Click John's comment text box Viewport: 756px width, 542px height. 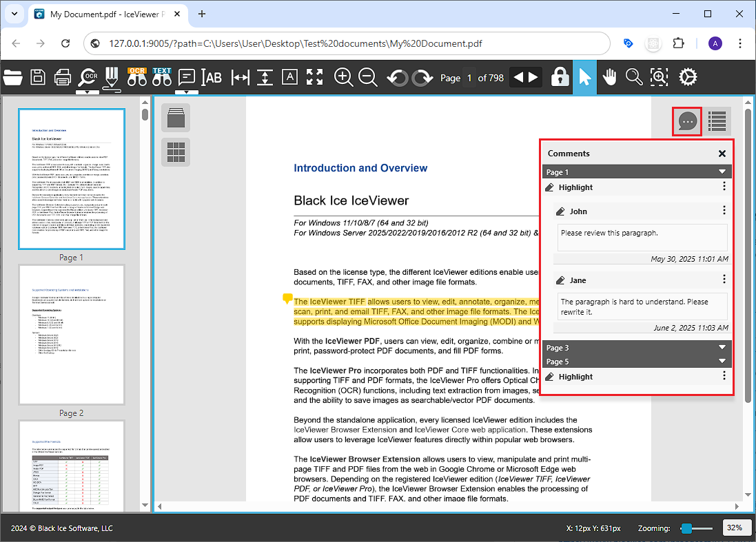642,238
